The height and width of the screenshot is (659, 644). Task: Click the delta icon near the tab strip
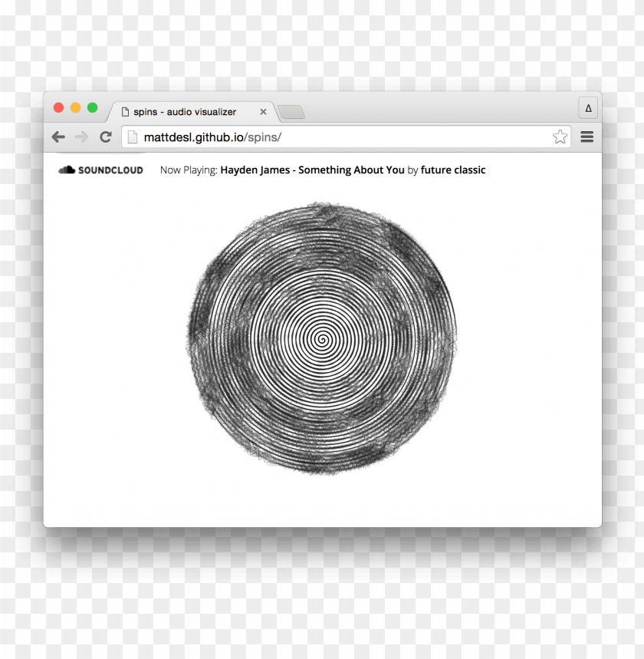(587, 107)
